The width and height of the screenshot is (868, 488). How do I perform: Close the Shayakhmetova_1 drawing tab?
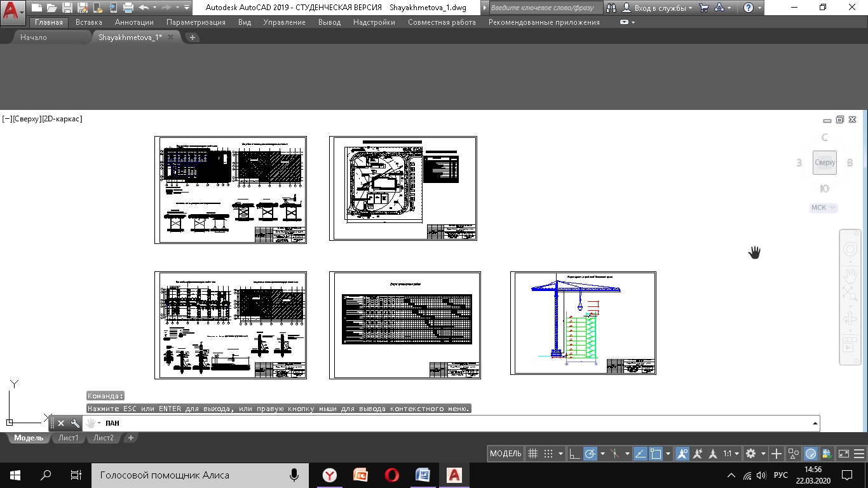[x=170, y=37]
